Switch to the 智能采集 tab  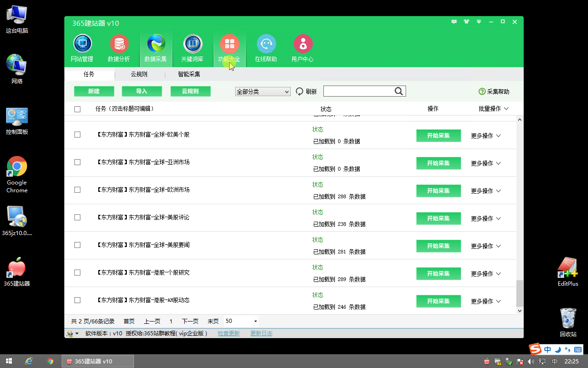click(x=189, y=74)
